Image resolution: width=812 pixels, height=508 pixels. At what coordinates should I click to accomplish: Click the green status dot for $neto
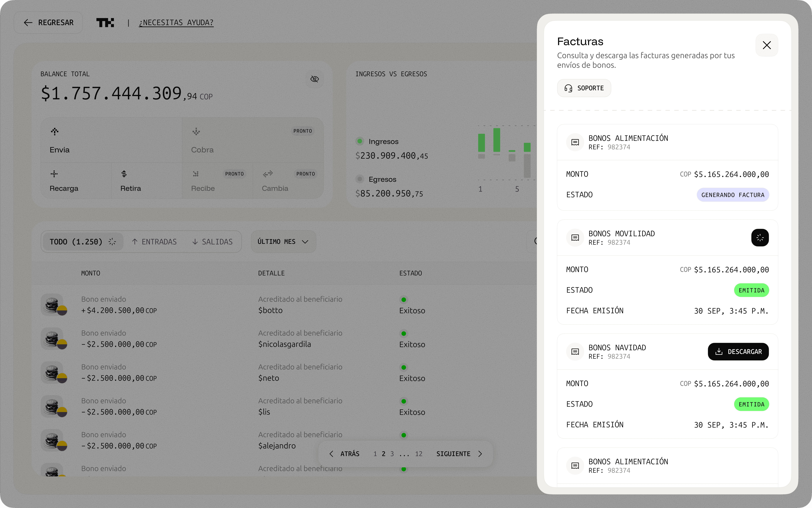[404, 368]
